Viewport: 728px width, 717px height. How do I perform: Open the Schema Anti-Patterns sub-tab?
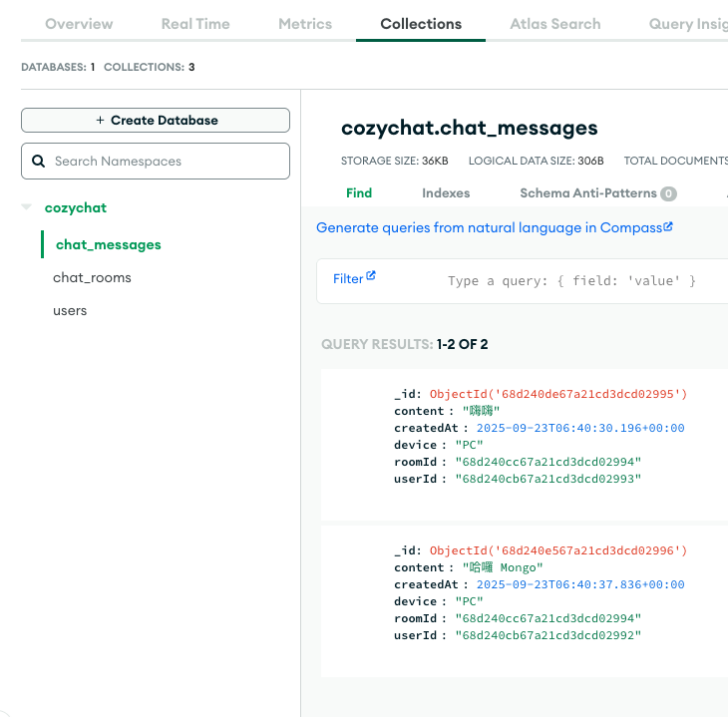[x=588, y=193]
